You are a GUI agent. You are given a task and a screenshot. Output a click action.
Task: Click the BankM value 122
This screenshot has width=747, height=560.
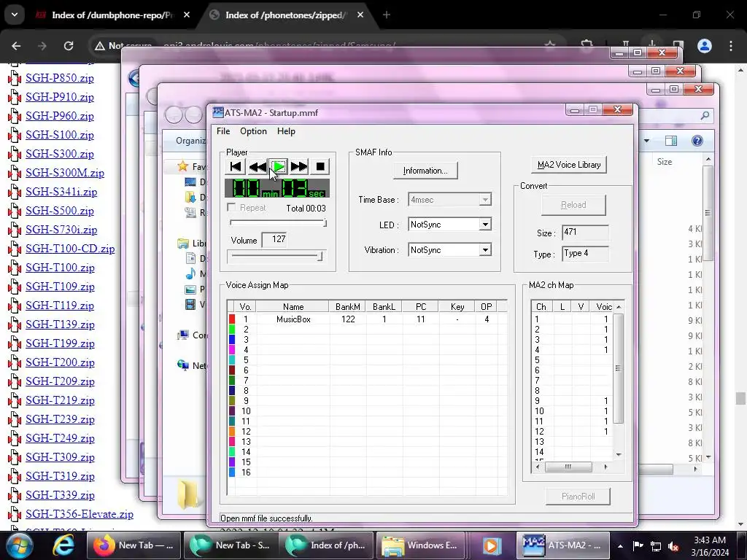click(348, 319)
